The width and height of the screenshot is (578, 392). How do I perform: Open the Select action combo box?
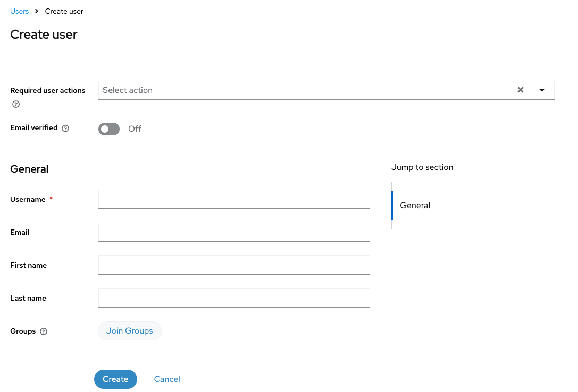tap(306, 90)
